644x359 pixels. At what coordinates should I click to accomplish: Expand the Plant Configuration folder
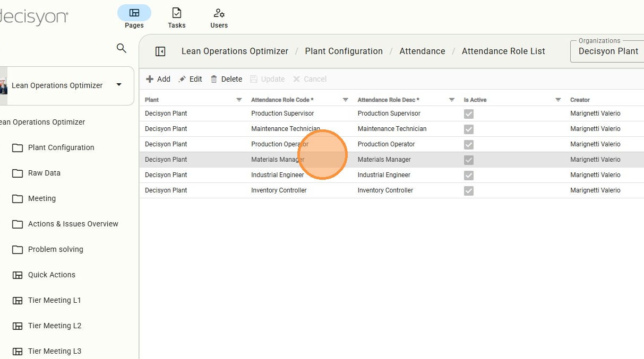(x=61, y=148)
